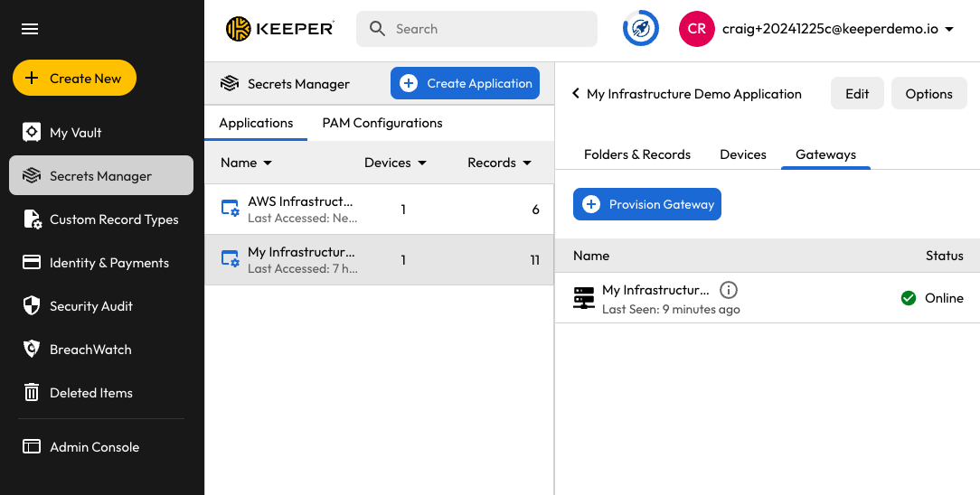
Task: Switch to the Folders & Records tab
Action: (x=637, y=154)
